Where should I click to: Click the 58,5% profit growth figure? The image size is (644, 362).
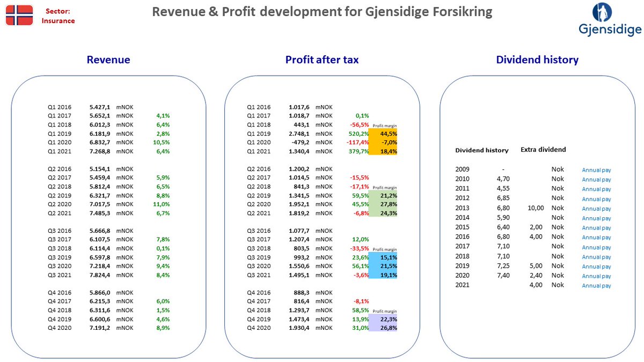361,310
